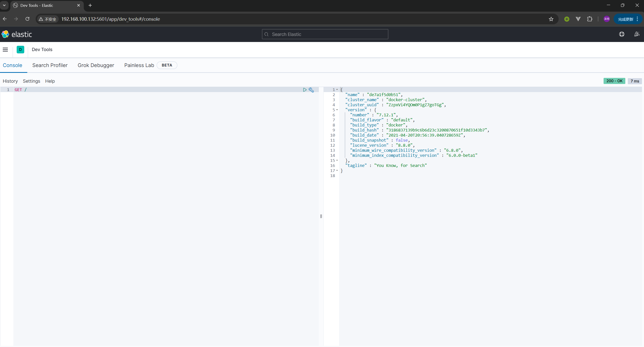Open the console request History

tap(10, 81)
